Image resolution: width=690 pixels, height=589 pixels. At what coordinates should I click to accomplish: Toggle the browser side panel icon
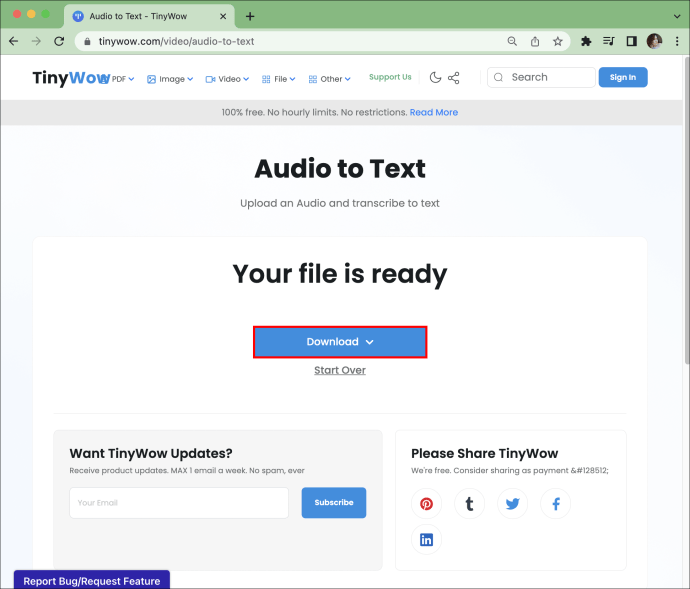(631, 41)
